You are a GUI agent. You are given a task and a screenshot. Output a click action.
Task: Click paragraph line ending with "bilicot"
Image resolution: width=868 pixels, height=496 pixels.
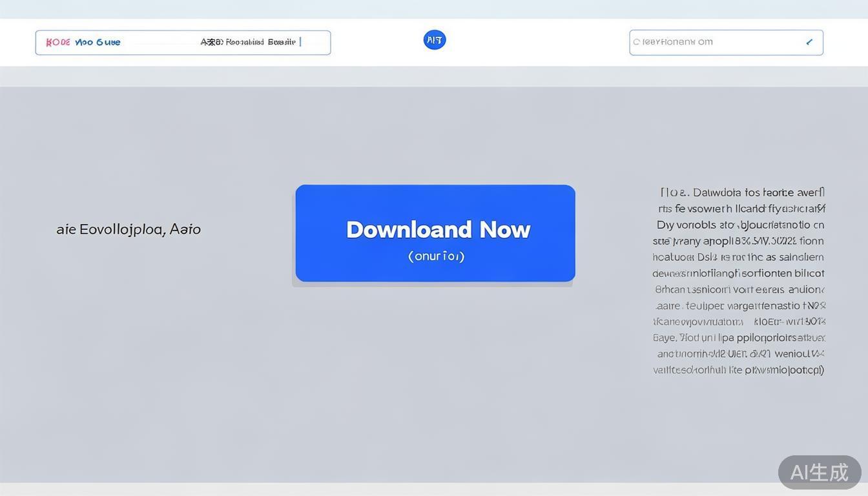(x=738, y=273)
